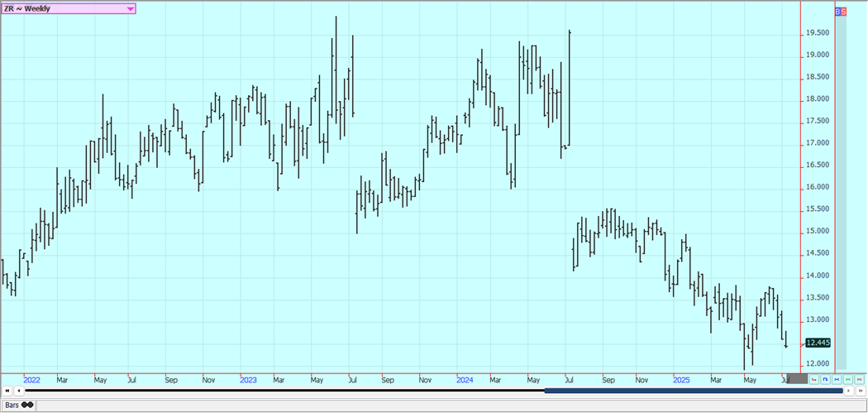Click the 12.000 price axis label
This screenshot has width=868, height=413.
coord(818,363)
